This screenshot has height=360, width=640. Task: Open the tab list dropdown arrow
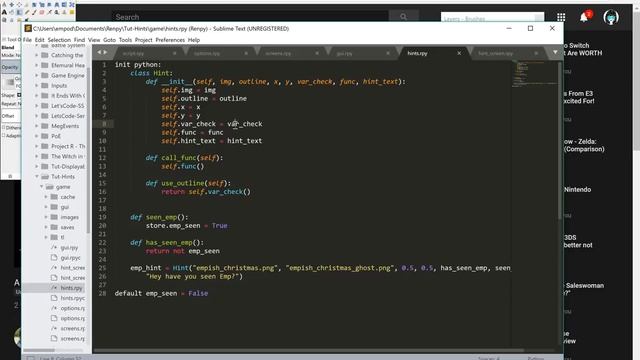pyautogui.click(x=555, y=52)
